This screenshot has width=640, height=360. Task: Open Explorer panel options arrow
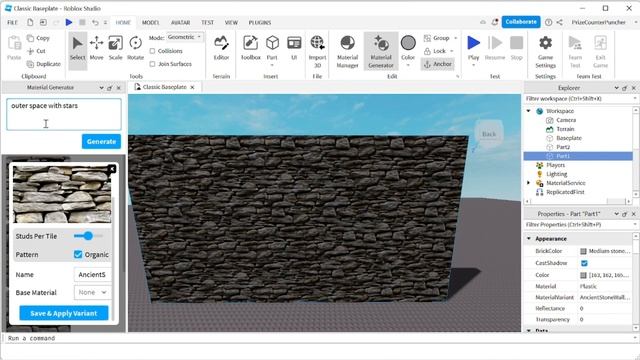click(616, 88)
